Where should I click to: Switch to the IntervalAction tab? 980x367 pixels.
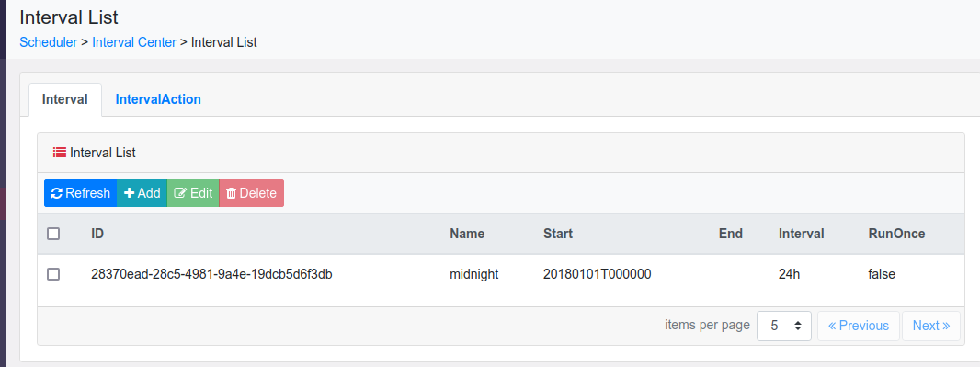(x=158, y=99)
